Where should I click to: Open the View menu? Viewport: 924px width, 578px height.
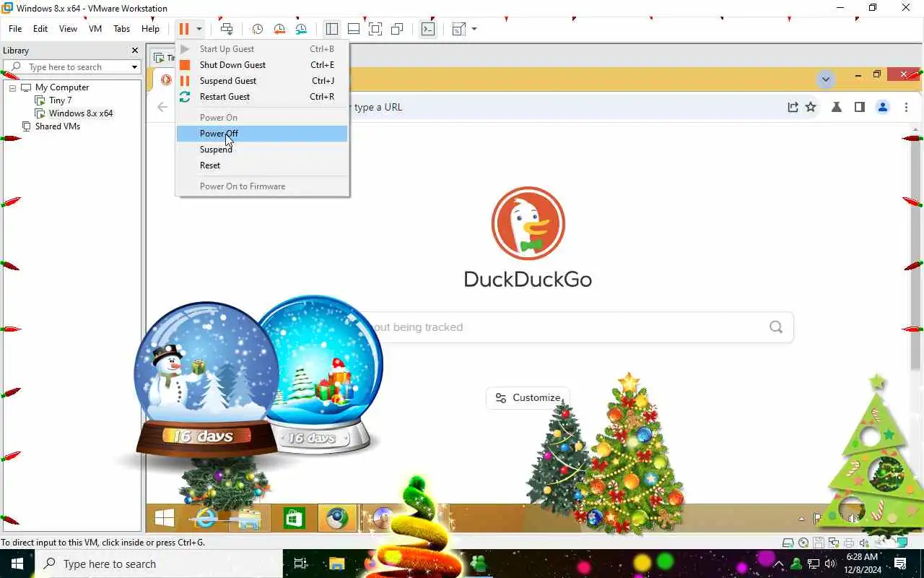tap(68, 29)
